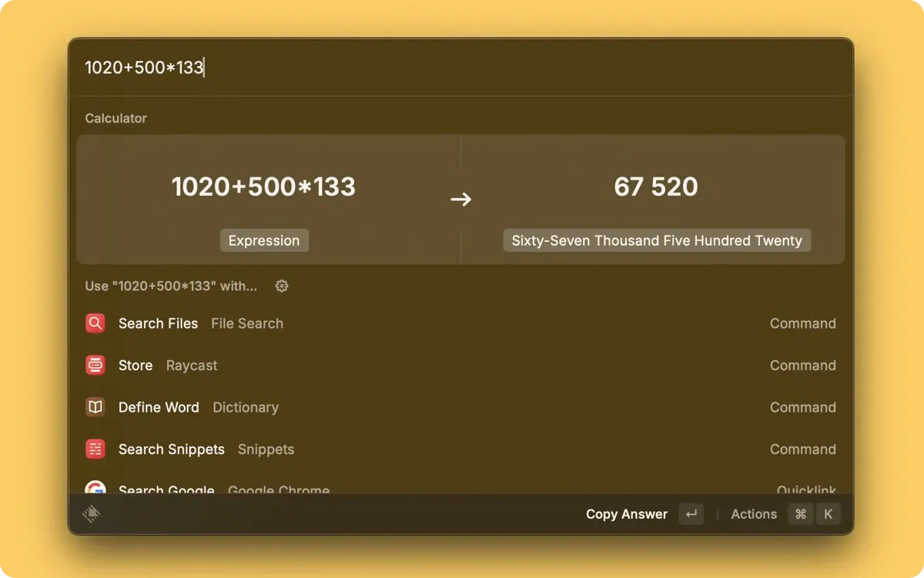The height and width of the screenshot is (578, 924).
Task: Click the Raycast logo in bottom bar
Action: click(x=92, y=514)
